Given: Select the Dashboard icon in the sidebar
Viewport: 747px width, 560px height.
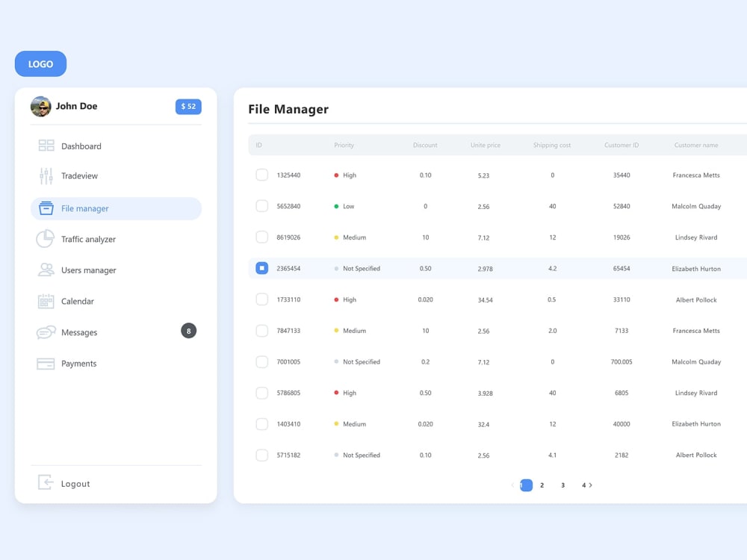Looking at the screenshot, I should [x=45, y=146].
